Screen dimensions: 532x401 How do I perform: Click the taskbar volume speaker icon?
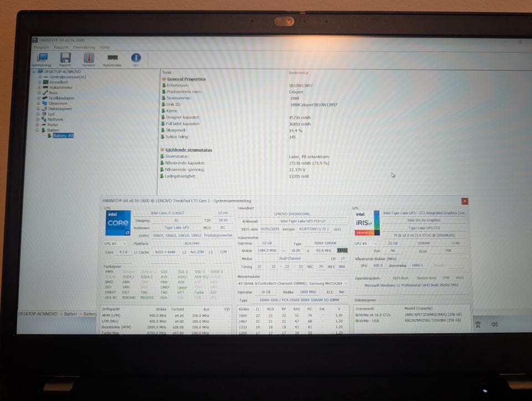point(494,324)
